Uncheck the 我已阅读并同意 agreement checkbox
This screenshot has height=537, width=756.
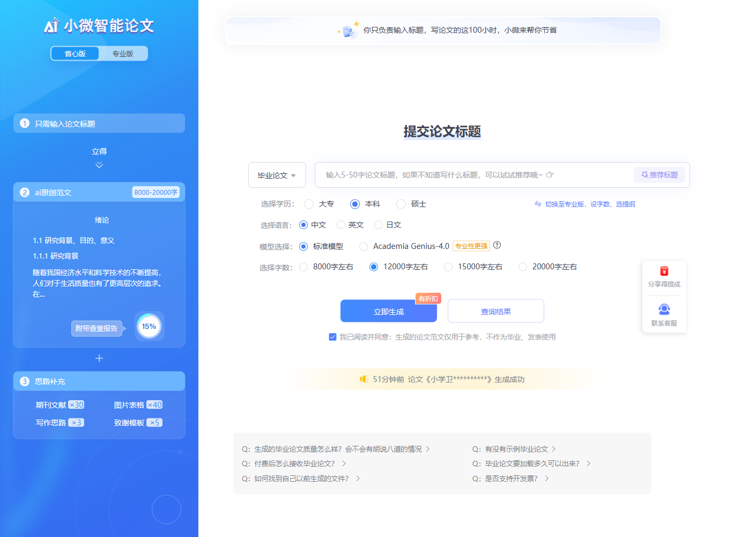click(332, 337)
